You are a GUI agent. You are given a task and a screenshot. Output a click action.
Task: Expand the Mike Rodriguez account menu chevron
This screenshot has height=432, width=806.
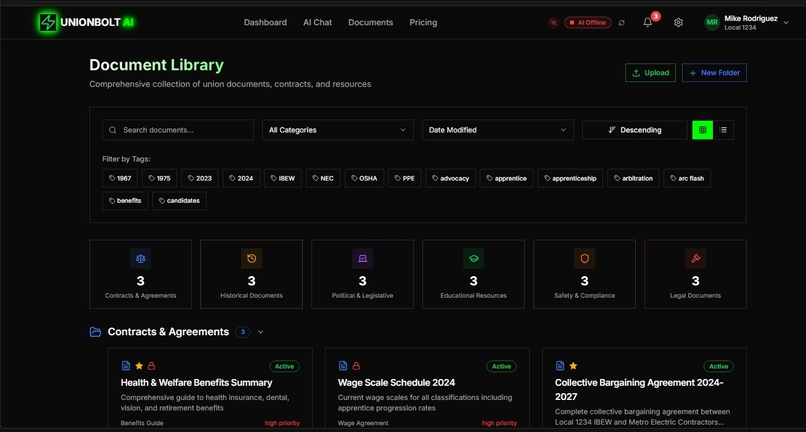[785, 23]
